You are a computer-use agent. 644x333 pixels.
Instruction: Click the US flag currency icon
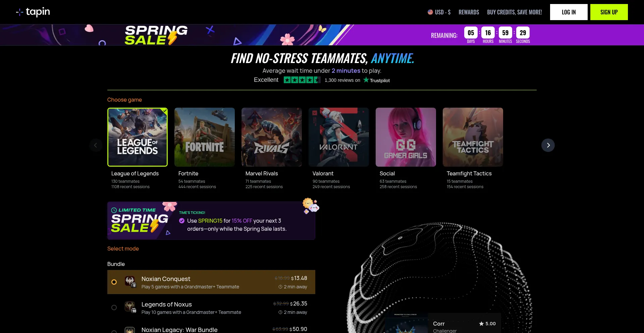(430, 12)
